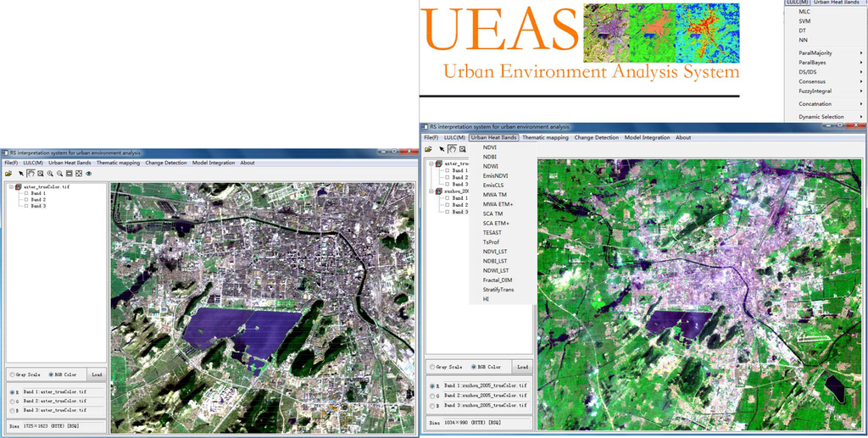Click the full extent four-arrows icon
Viewport: 868px width, 438px height.
[x=78, y=173]
